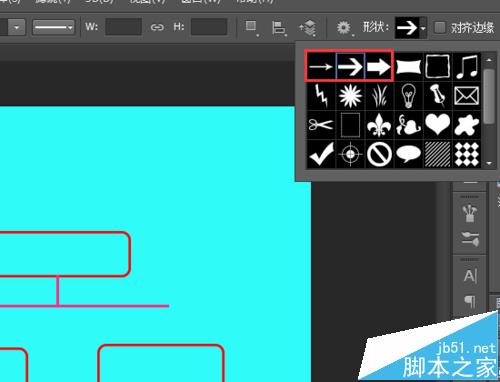Pick the pushpin shape
500x382 pixels.
click(438, 95)
